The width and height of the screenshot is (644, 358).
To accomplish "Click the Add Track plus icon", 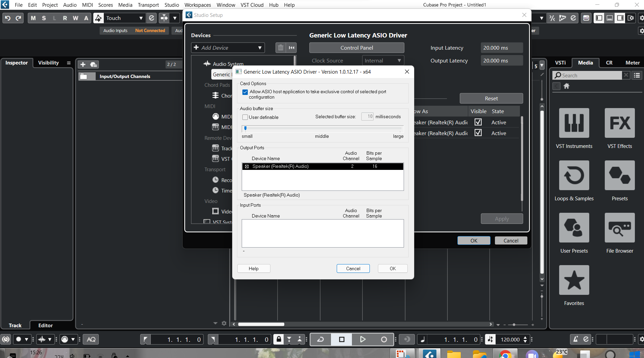I will click(83, 64).
